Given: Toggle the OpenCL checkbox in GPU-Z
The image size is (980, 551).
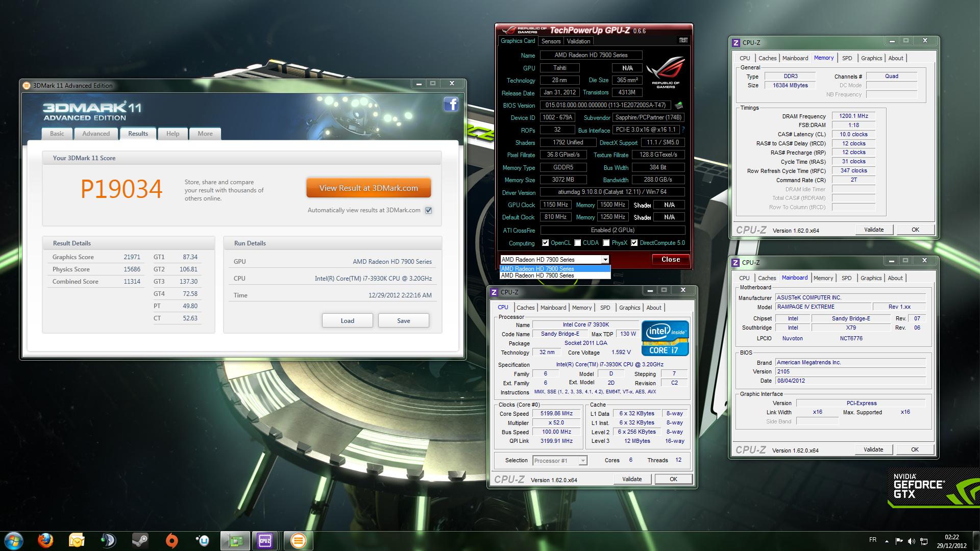Looking at the screenshot, I should (545, 243).
